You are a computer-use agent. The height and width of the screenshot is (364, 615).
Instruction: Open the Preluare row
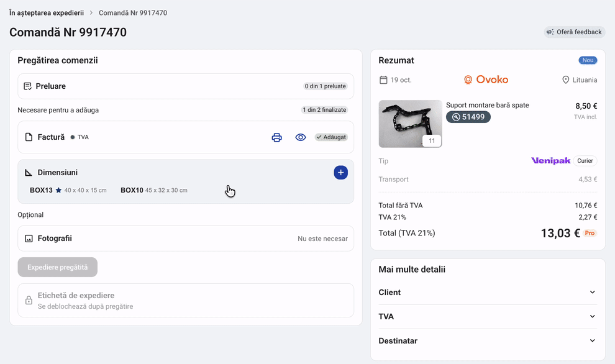[x=186, y=86]
